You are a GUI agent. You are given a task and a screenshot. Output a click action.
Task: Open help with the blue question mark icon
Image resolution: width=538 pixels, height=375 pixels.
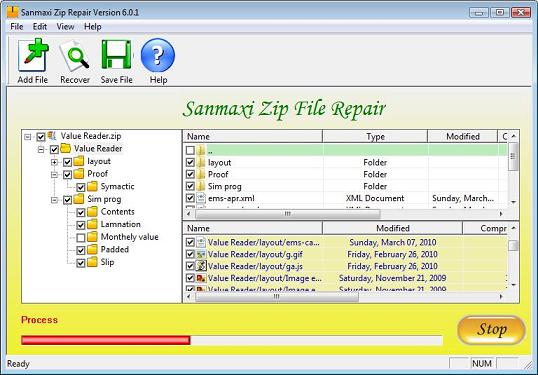point(158,55)
